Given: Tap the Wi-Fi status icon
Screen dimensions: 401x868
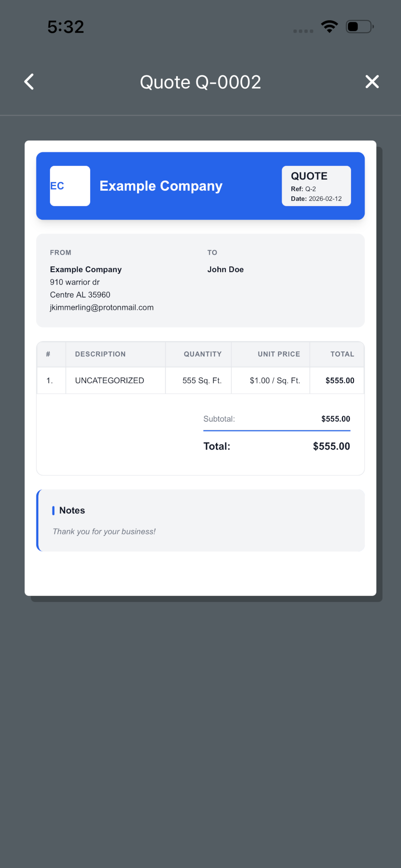Looking at the screenshot, I should (x=330, y=26).
